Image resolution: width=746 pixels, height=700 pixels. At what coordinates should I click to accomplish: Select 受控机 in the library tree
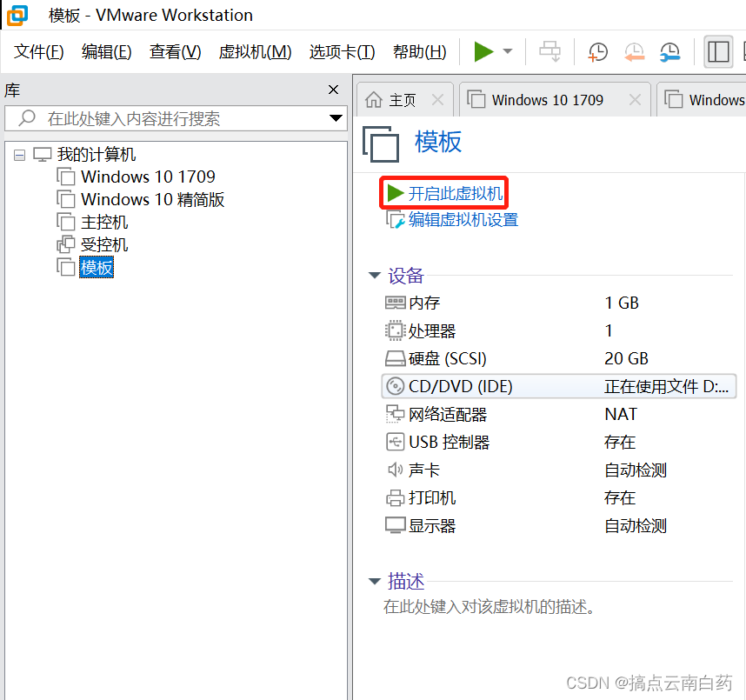click(104, 244)
